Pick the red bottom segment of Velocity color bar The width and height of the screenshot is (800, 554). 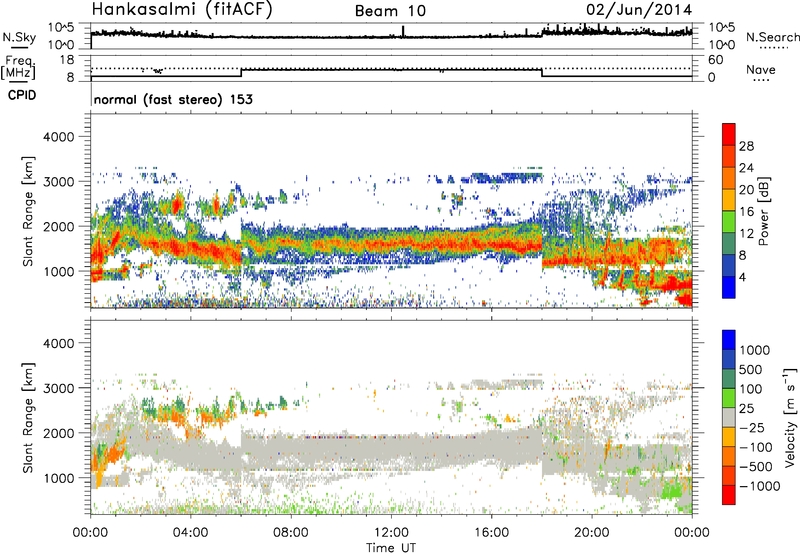click(x=729, y=495)
